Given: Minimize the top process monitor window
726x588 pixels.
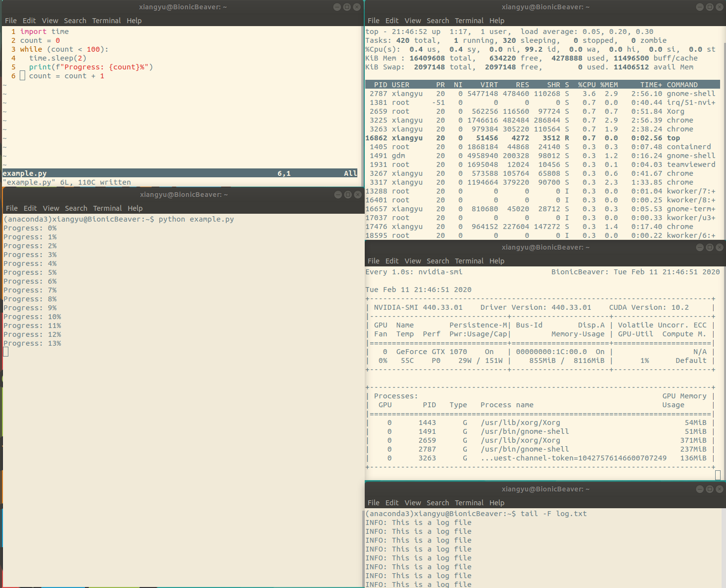Looking at the screenshot, I should coord(700,7).
